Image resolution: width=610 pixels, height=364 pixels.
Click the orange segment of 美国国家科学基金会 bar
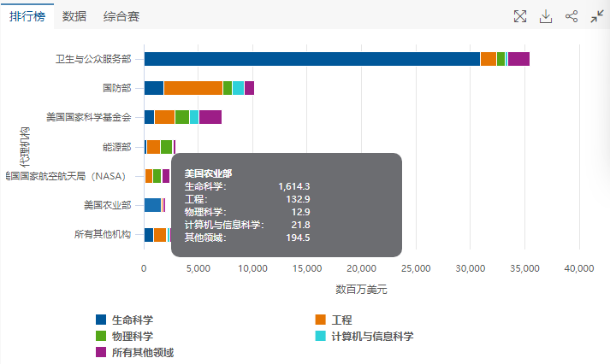pos(164,117)
